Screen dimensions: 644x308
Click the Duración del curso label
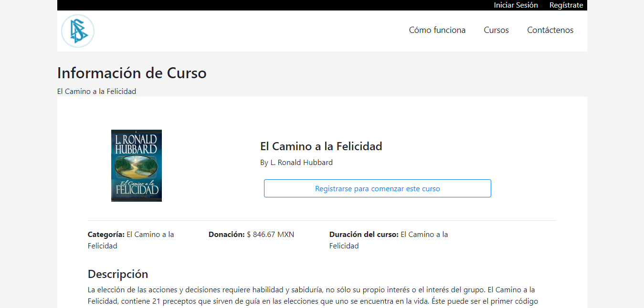click(x=363, y=235)
